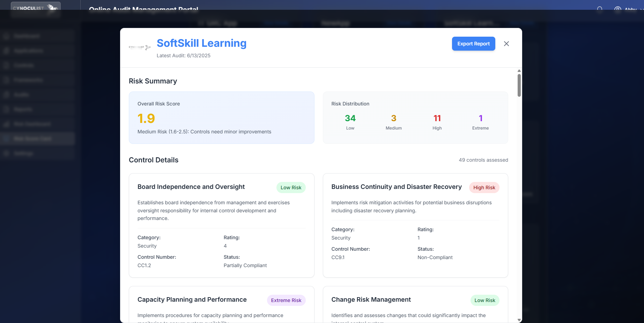Click the SoftSkill Learning heading

point(201,43)
